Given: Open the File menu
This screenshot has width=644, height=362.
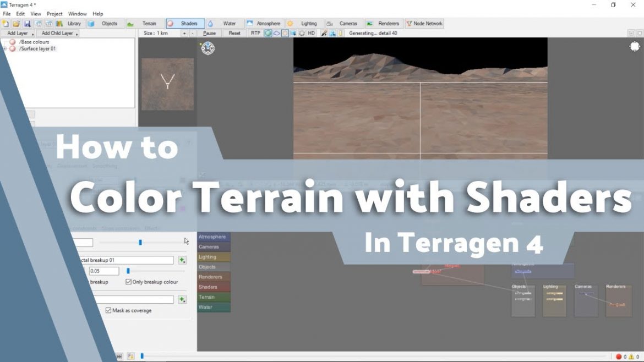Looking at the screenshot, I should pyautogui.click(x=7, y=13).
